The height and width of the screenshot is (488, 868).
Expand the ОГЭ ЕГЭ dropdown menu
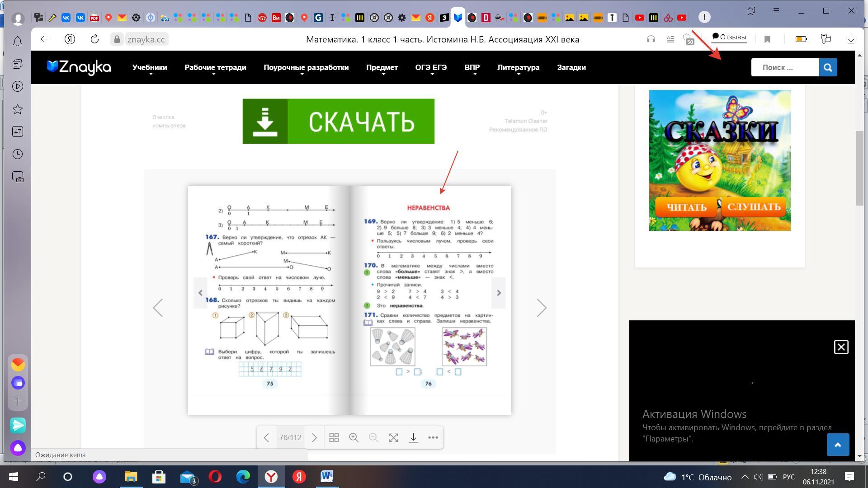point(431,67)
